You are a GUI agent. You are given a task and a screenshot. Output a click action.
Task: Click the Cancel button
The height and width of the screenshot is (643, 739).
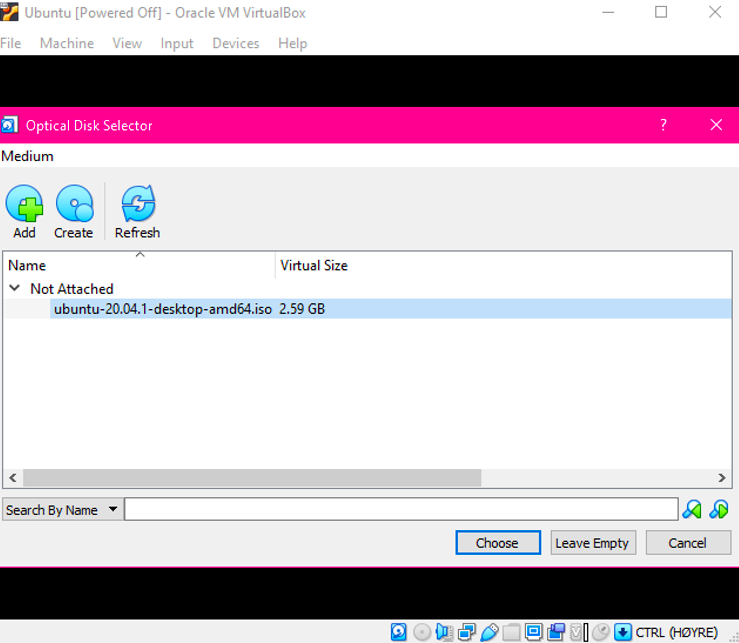(688, 543)
